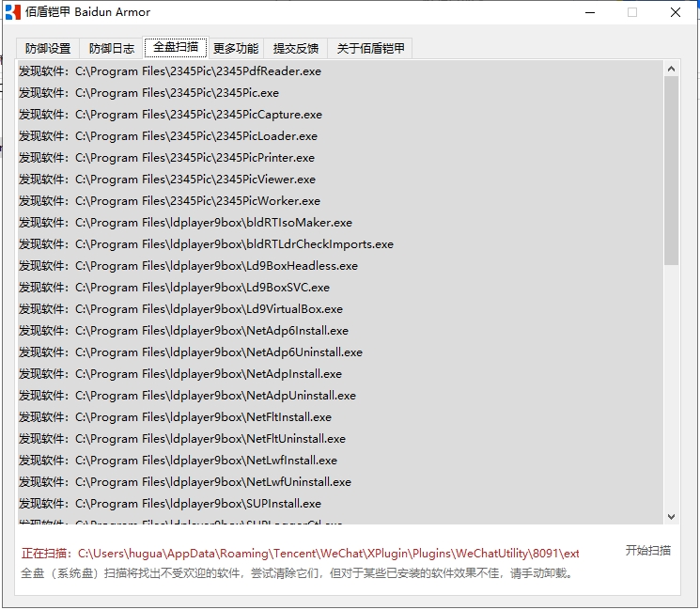
Task: Click the scroll down arrow of results list
Action: [671, 517]
